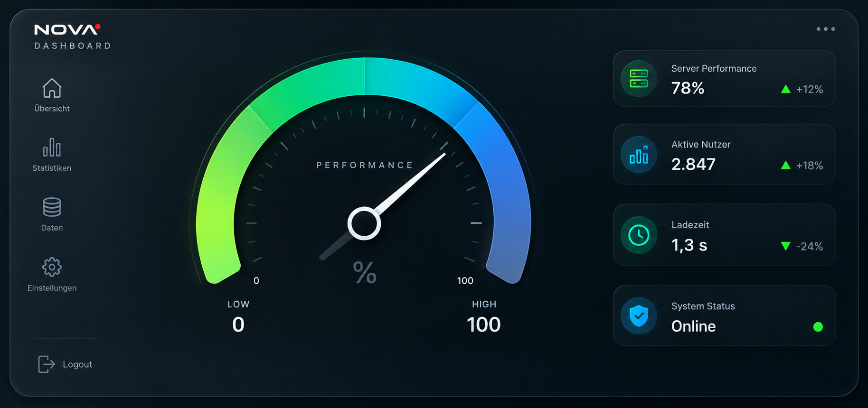Open the Übersicht home icon
The image size is (868, 408).
tap(52, 88)
